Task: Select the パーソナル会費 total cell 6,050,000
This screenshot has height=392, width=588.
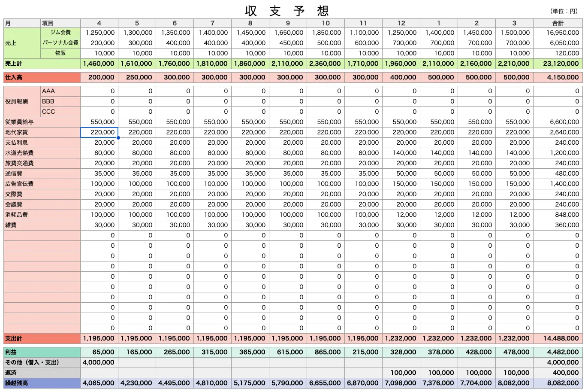Action: pyautogui.click(x=558, y=43)
